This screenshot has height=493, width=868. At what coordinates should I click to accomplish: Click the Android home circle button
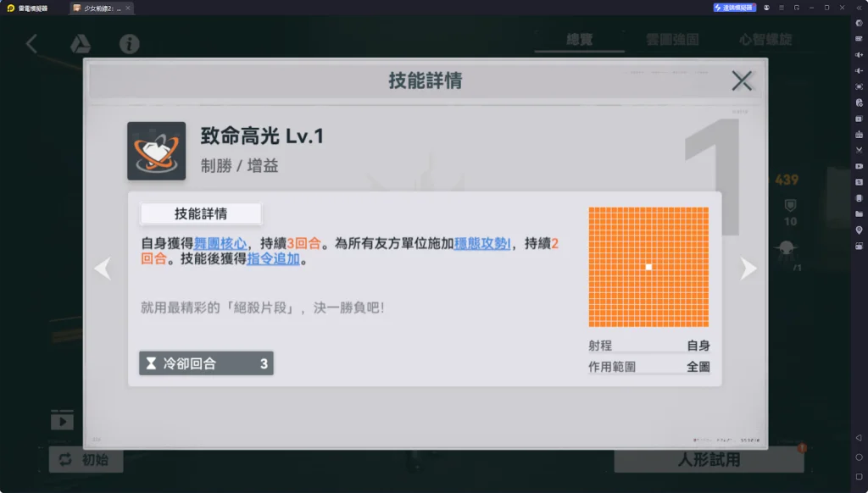(860, 457)
